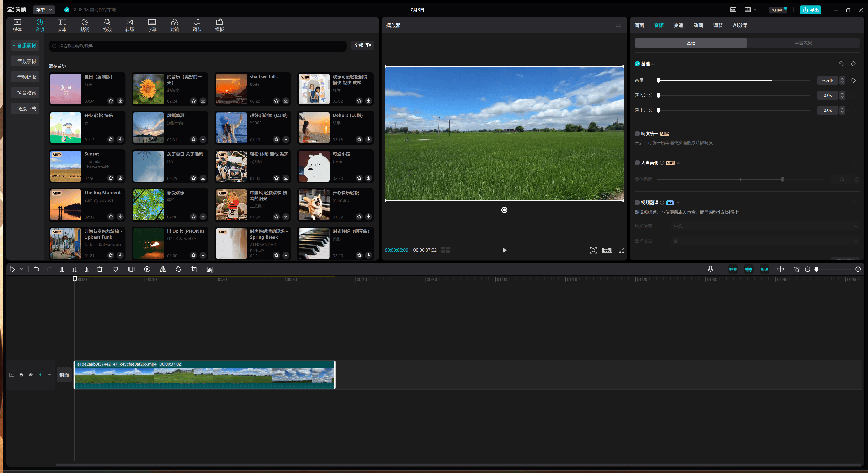Hide the video track with eye icon
The width and height of the screenshot is (868, 473).
(x=31, y=375)
